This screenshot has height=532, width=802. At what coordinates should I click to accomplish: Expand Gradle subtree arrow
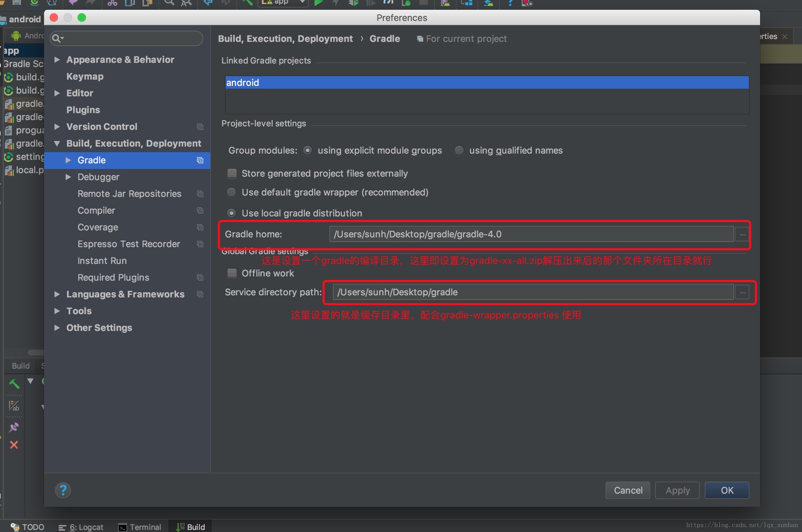coord(68,160)
